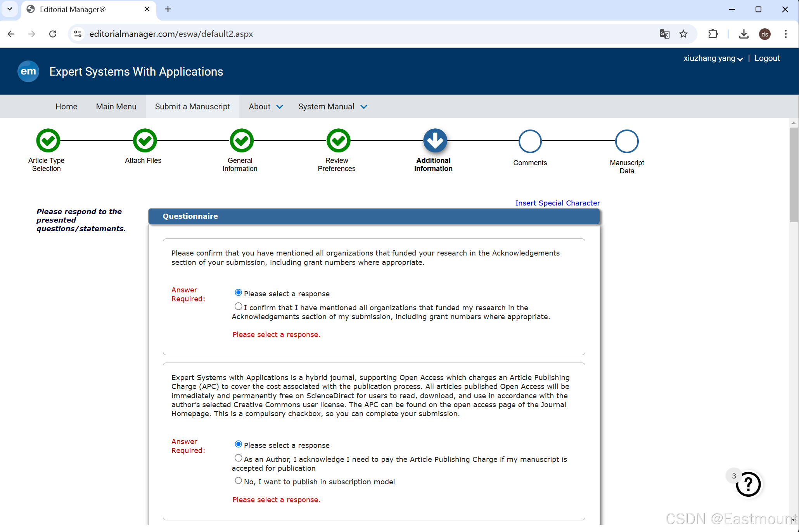The image size is (799, 532).
Task: Expand the System Manual dropdown menu
Action: coord(332,107)
